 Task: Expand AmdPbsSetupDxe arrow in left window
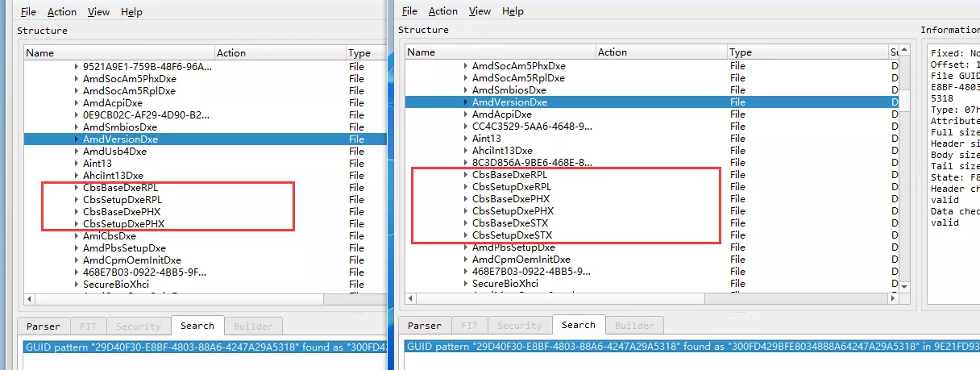[x=77, y=248]
